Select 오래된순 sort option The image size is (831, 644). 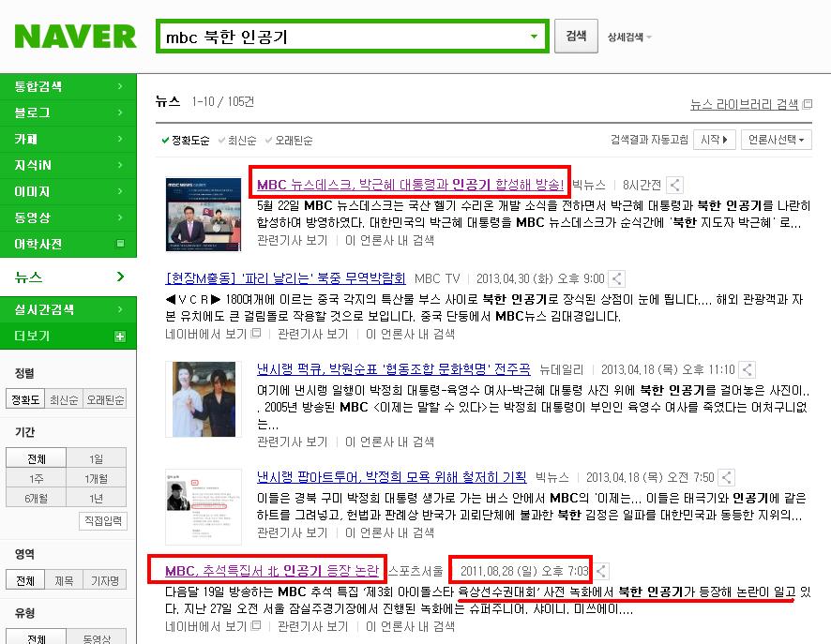point(289,141)
